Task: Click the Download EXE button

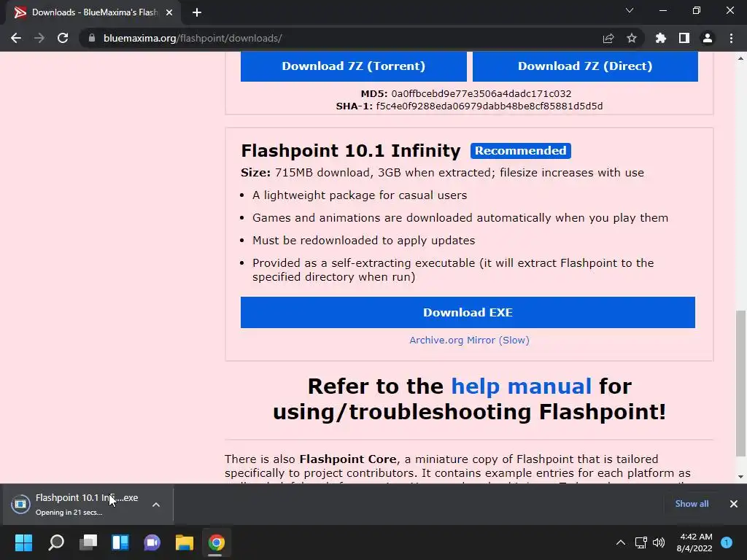Action: click(468, 312)
